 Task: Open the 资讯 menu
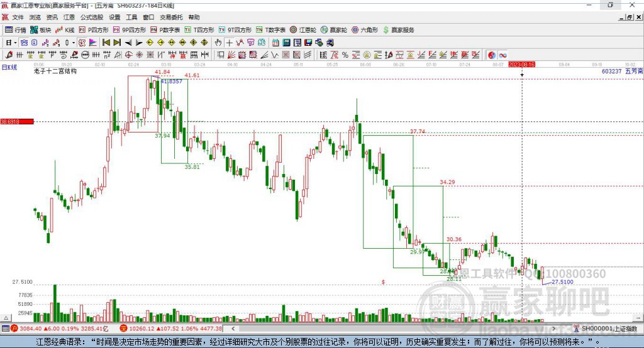pos(52,17)
